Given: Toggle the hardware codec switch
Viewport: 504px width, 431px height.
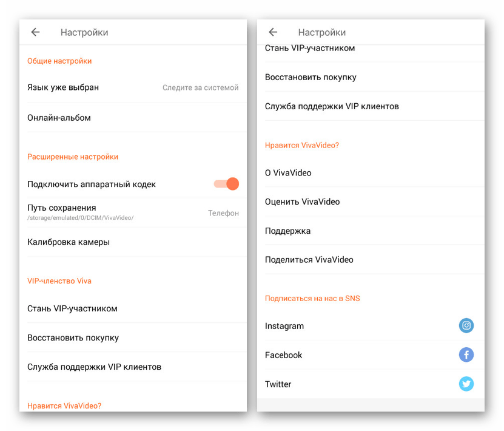Looking at the screenshot, I should (x=226, y=184).
